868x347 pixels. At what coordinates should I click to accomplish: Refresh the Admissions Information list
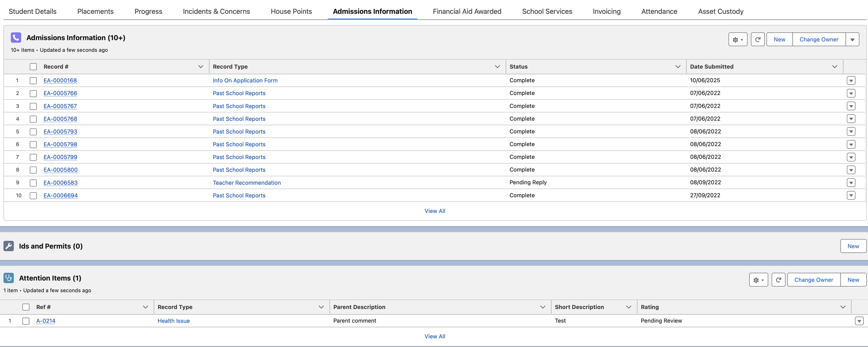point(758,40)
